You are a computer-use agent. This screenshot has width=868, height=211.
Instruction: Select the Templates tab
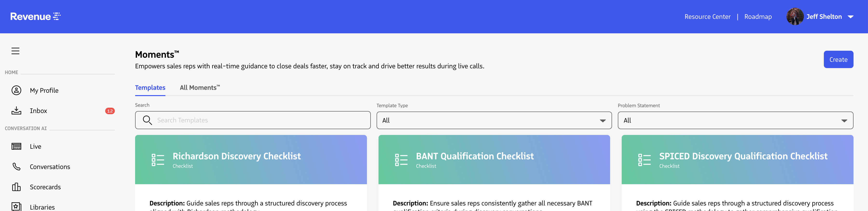tap(150, 88)
